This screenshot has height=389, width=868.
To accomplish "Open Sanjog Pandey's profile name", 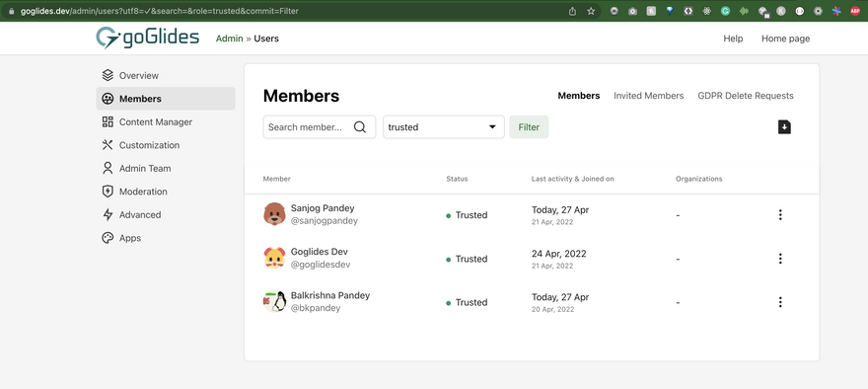I will tap(323, 208).
